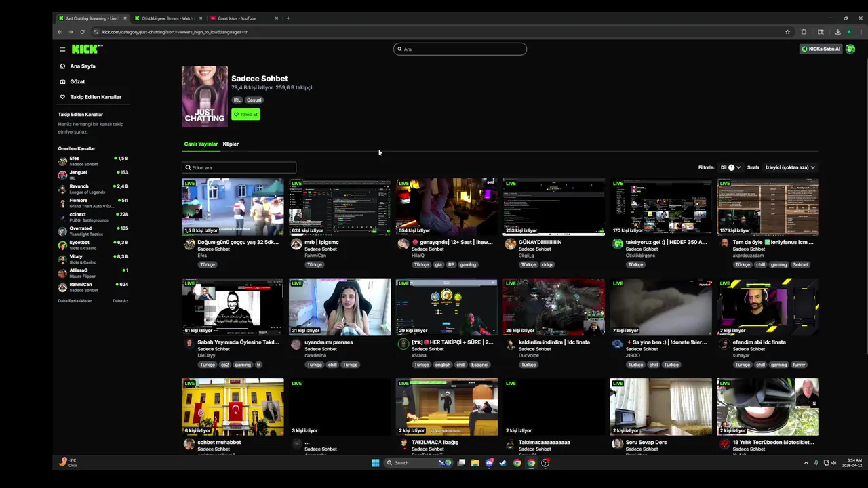The height and width of the screenshot is (488, 868).
Task: Open taskbar clock showing 3:54 AM
Action: tap(853, 463)
